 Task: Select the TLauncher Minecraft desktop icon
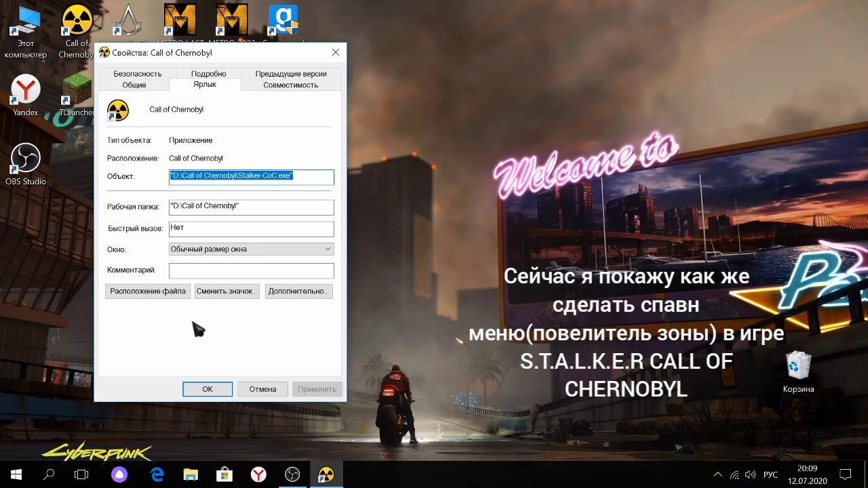click(77, 96)
